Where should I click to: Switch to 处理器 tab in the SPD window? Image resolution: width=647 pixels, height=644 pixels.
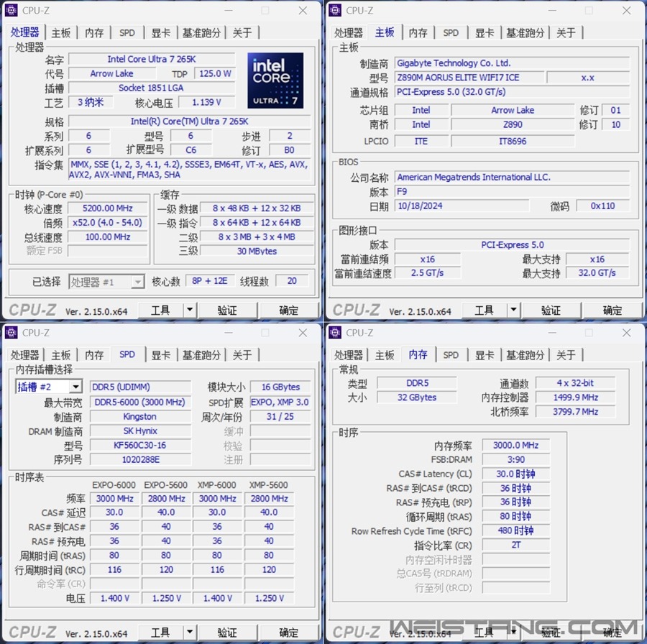(x=24, y=355)
